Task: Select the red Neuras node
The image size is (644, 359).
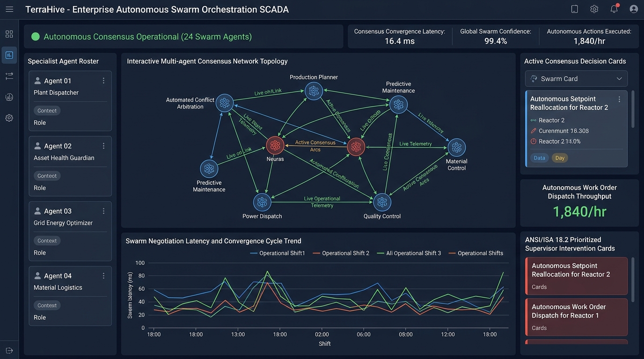Action: (x=275, y=145)
